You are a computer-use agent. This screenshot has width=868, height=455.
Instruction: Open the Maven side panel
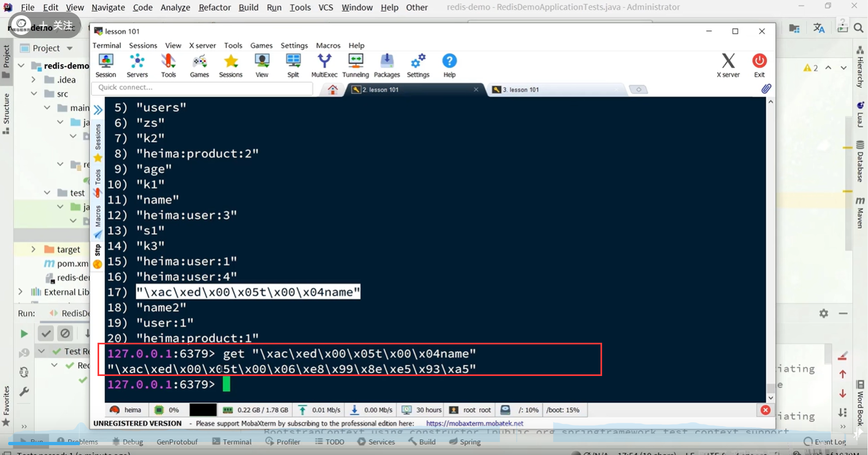860,213
